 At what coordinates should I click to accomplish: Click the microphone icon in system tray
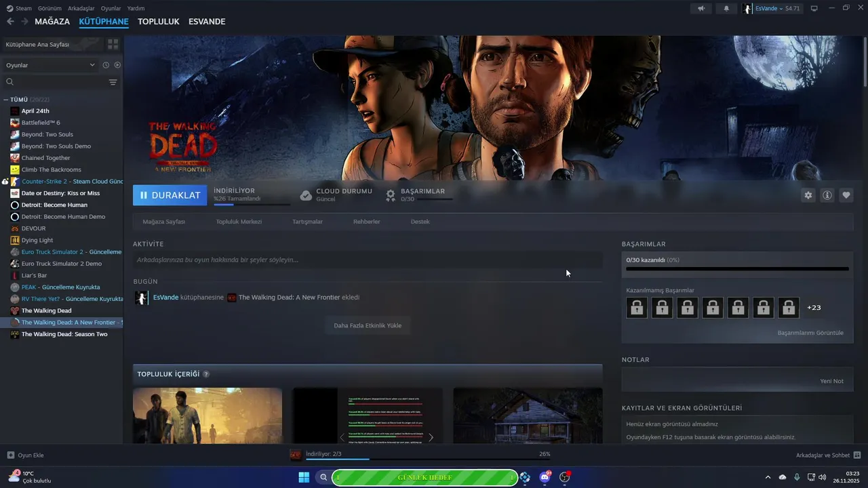(x=797, y=477)
